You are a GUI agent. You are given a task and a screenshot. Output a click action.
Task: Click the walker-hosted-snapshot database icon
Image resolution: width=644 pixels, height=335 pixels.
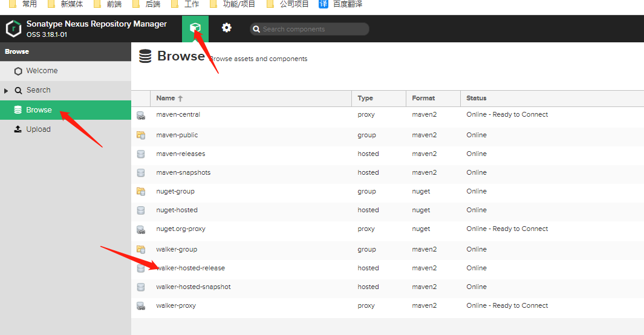coord(141,287)
